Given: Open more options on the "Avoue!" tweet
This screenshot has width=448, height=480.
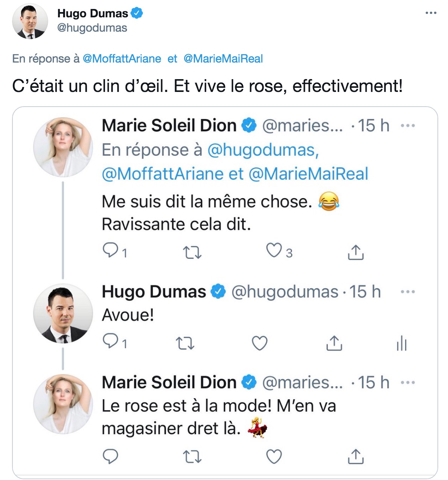Looking at the screenshot, I should [x=408, y=292].
